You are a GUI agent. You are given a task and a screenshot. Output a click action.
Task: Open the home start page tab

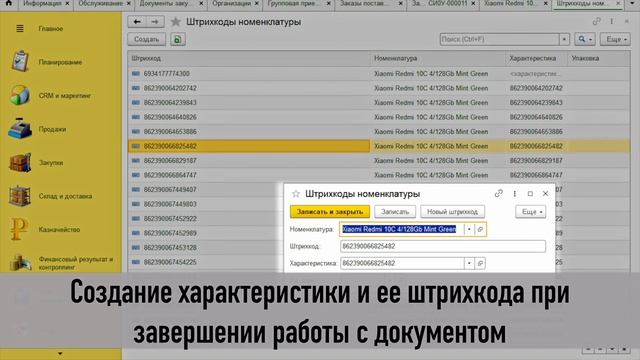pos(9,3)
